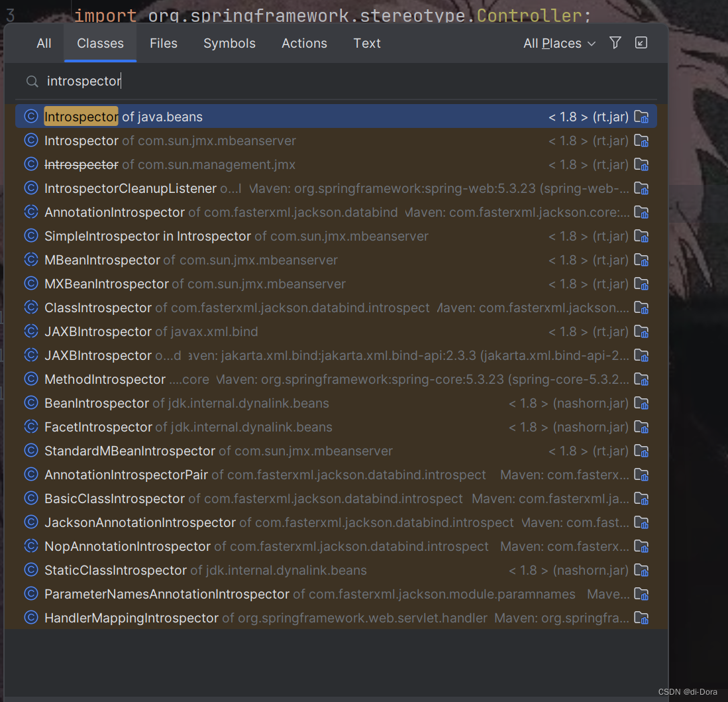This screenshot has width=728, height=702.
Task: Click library icon on BeanIntrospector row
Action: 641,403
